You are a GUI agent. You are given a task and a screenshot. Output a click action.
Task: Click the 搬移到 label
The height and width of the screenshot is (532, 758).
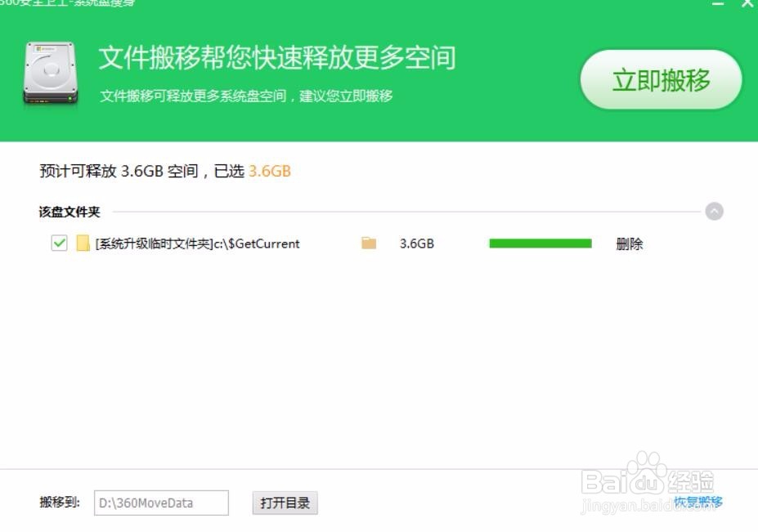point(60,503)
